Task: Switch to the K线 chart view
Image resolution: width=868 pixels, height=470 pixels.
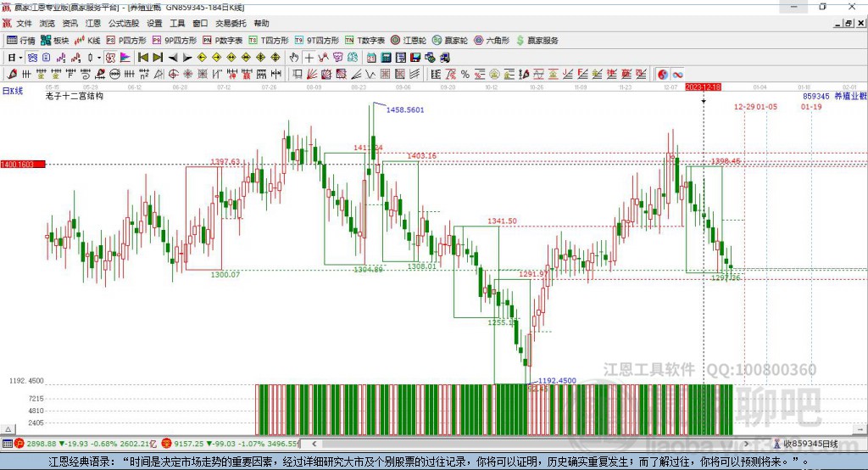Action: 87,41
